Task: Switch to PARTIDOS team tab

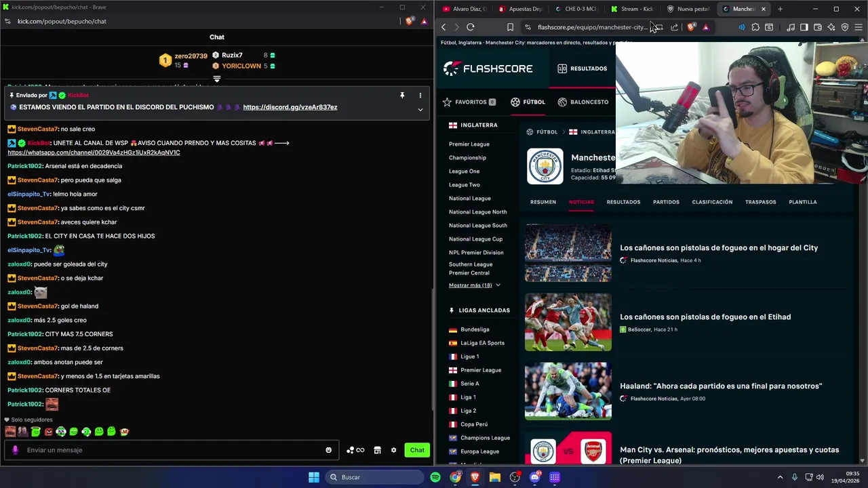Action: (x=666, y=202)
